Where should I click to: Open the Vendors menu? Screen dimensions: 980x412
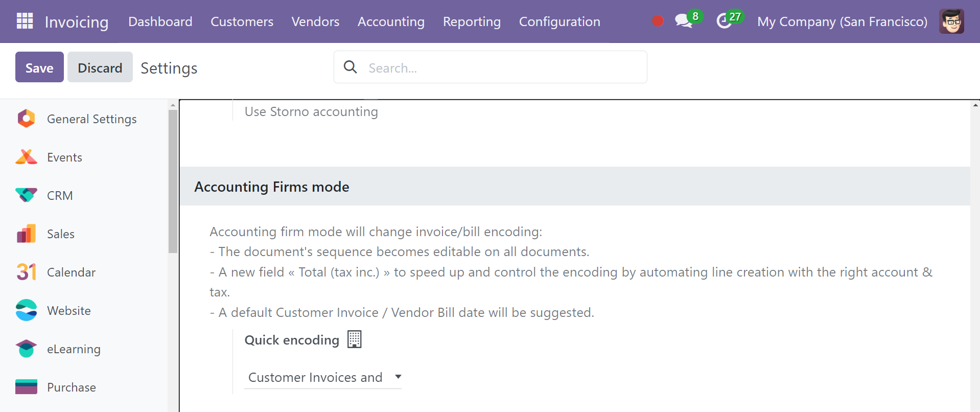pos(315,21)
